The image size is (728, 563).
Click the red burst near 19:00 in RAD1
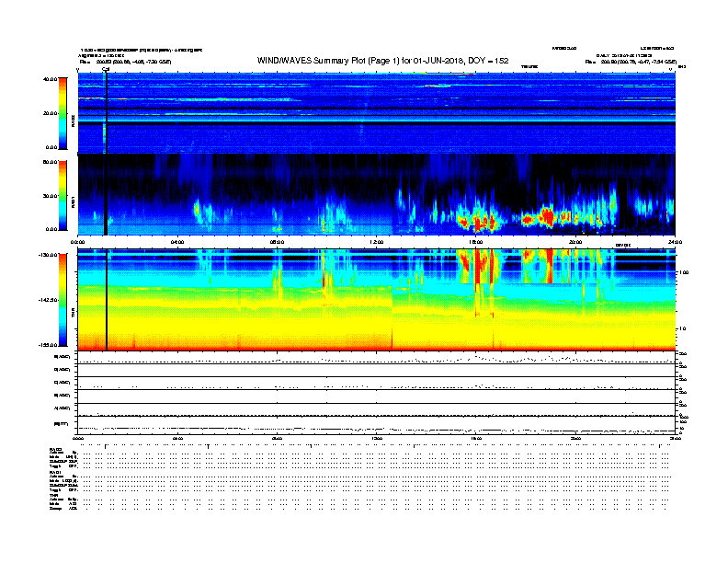pyautogui.click(x=548, y=216)
